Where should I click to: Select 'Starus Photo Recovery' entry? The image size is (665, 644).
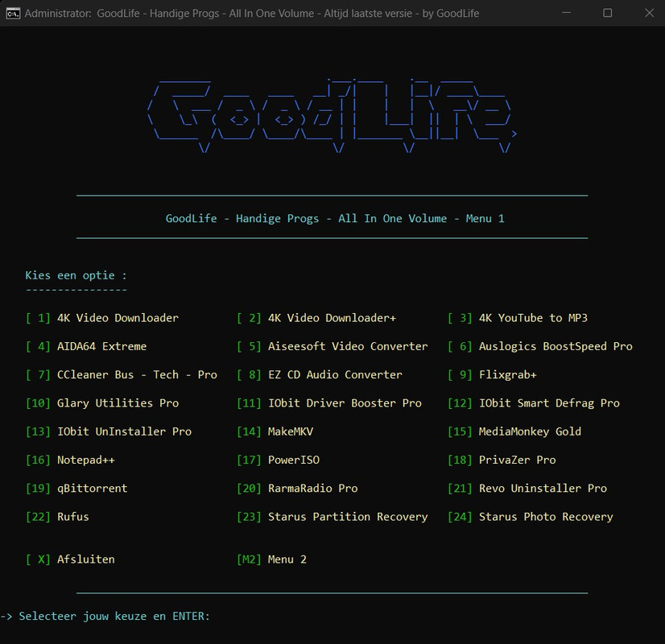click(531, 517)
